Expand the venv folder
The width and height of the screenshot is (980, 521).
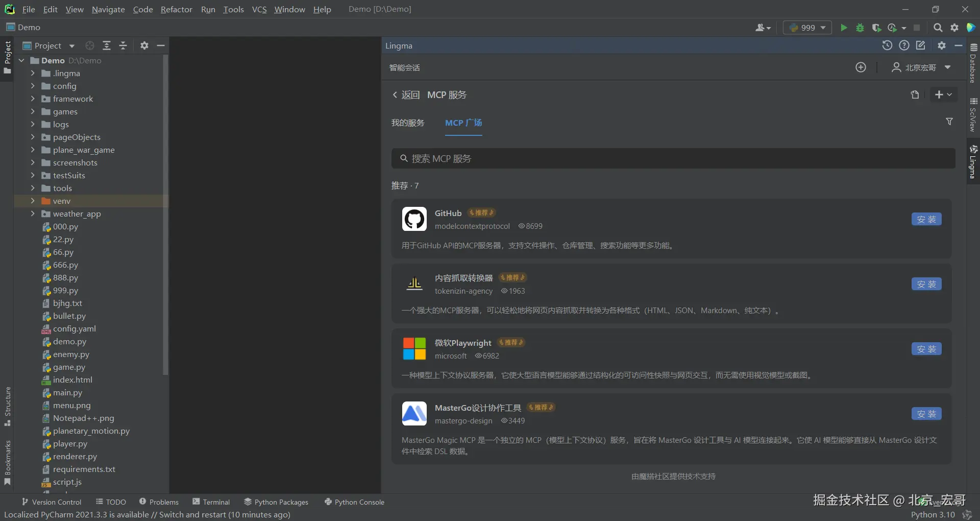coord(33,201)
